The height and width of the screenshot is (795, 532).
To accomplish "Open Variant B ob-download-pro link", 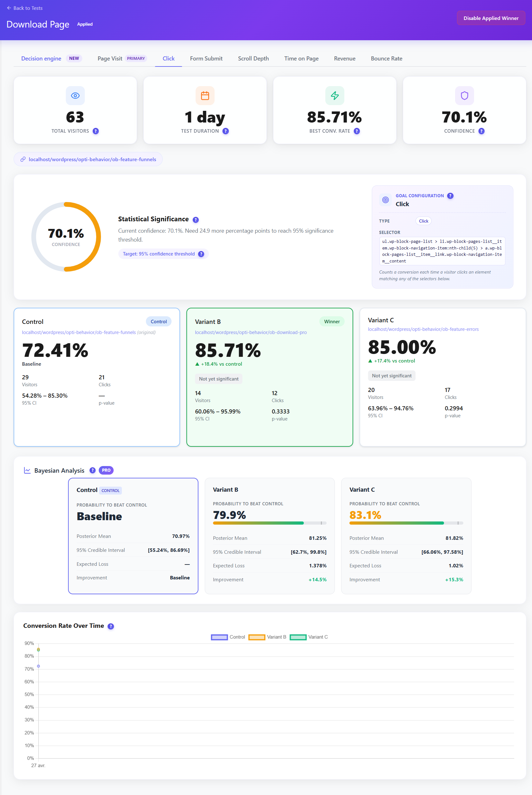I will pos(251,332).
